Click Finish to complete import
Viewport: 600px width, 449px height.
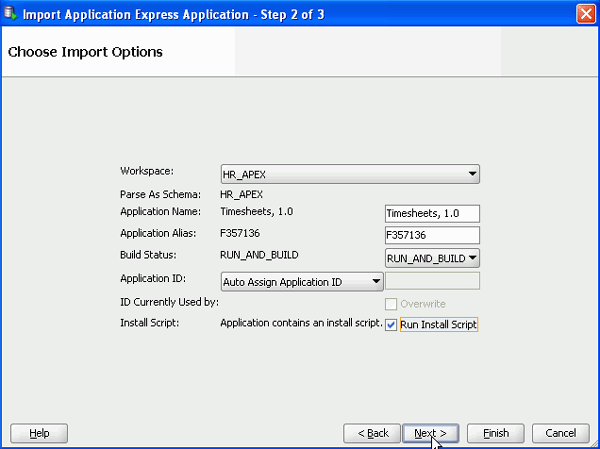496,433
